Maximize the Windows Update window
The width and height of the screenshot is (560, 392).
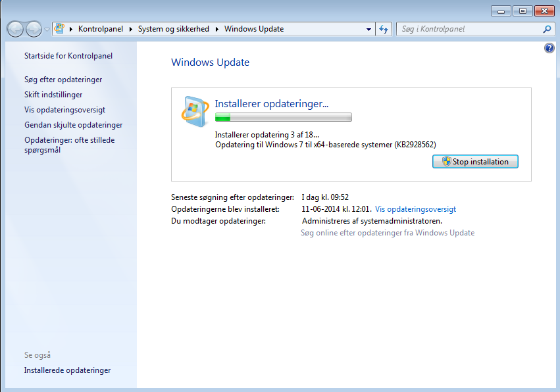click(522, 11)
